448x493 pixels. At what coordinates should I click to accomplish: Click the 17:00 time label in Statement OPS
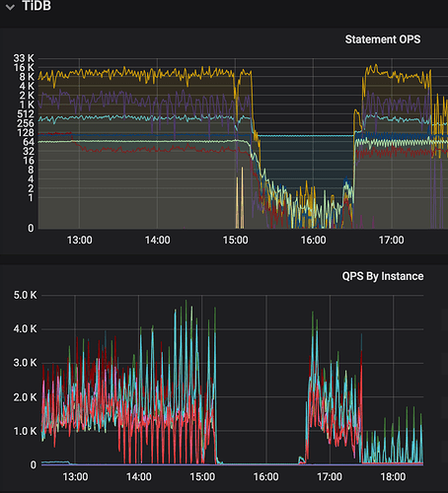click(x=391, y=240)
